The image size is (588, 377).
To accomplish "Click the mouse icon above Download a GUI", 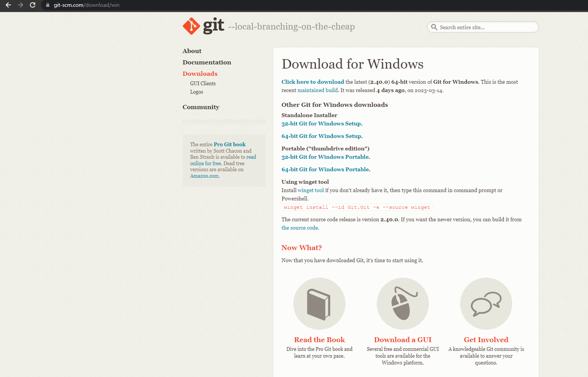I will 403,303.
